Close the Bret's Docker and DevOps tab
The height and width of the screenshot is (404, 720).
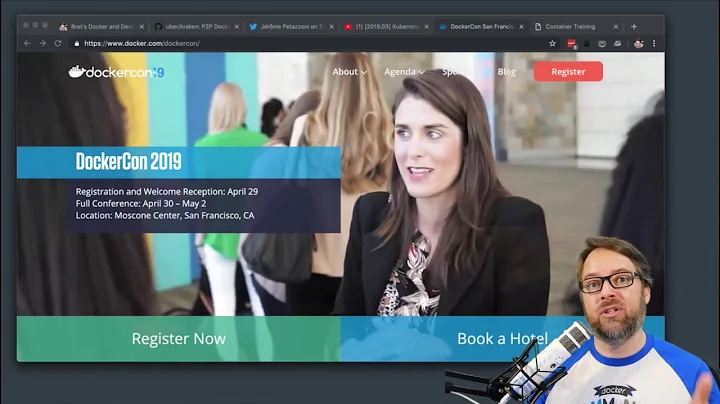coord(142,27)
